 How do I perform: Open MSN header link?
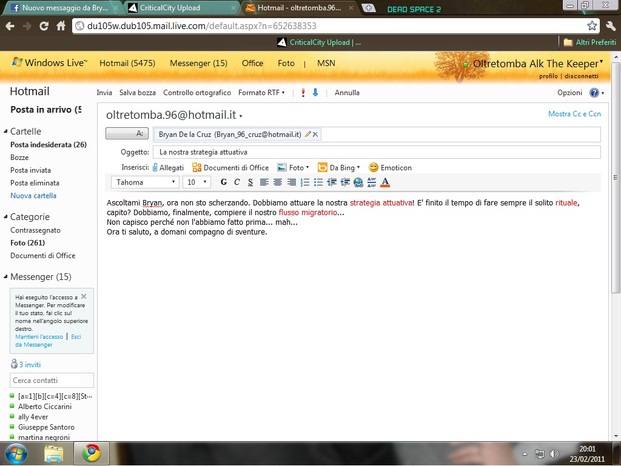(326, 63)
